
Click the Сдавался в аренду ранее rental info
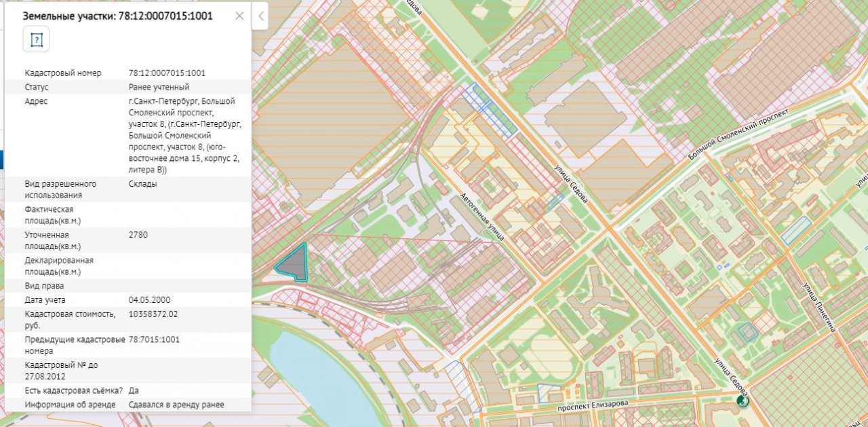pyautogui.click(x=176, y=405)
